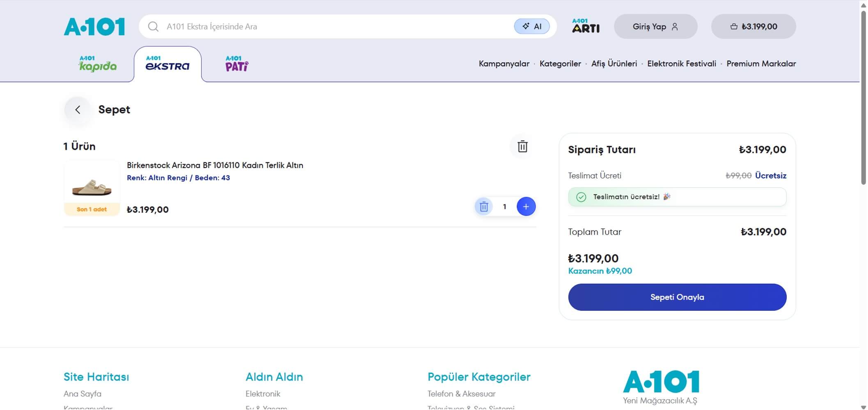The width and height of the screenshot is (868, 410).
Task: Open cart button showing ₺3.199,00
Action: 753,27
